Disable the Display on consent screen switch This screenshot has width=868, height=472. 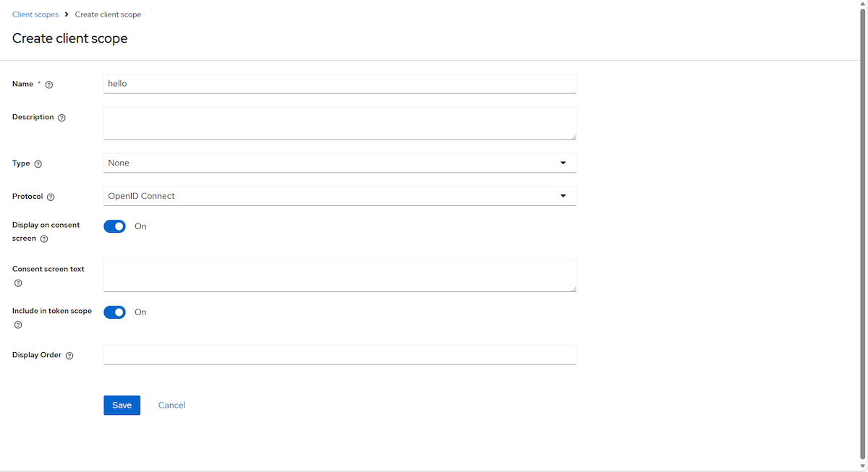coord(115,226)
